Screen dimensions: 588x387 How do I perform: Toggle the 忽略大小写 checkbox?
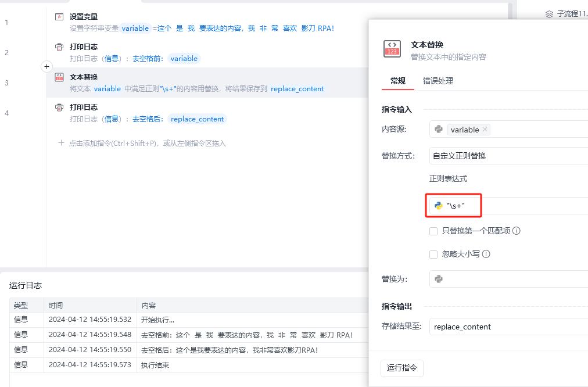coord(433,255)
